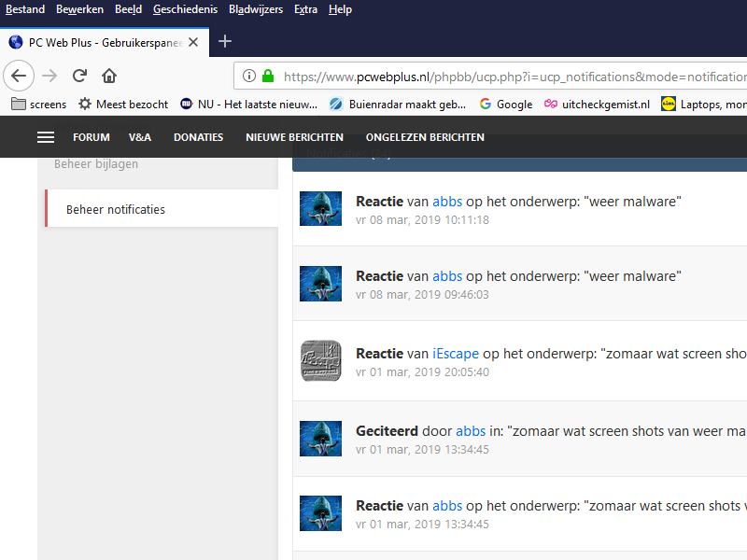Open a new tab with the plus button
Image resolution: width=747 pixels, height=560 pixels.
pos(225,41)
